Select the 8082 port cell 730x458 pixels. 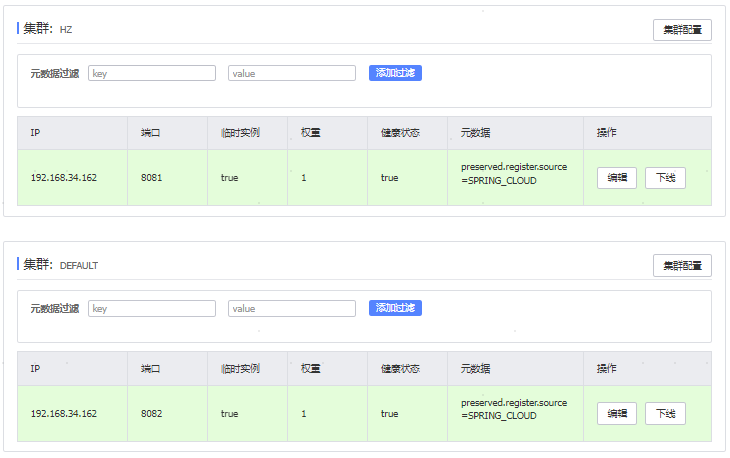pos(152,414)
